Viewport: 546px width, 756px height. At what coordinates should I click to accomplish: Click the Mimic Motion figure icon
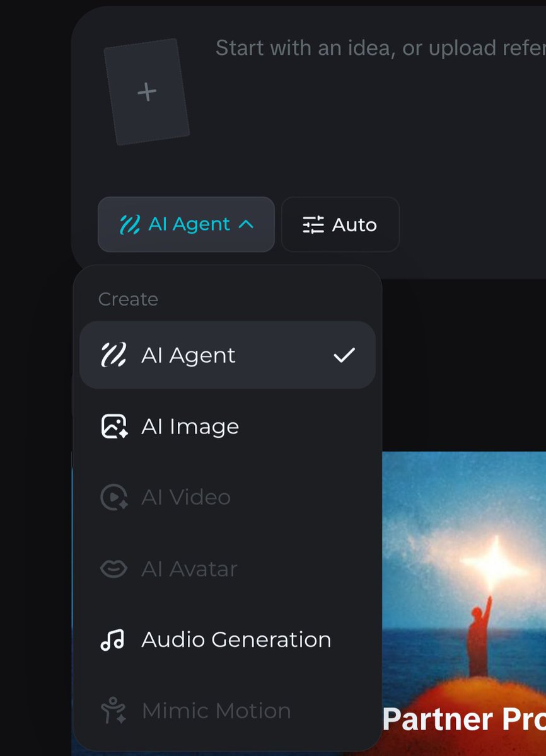113,711
